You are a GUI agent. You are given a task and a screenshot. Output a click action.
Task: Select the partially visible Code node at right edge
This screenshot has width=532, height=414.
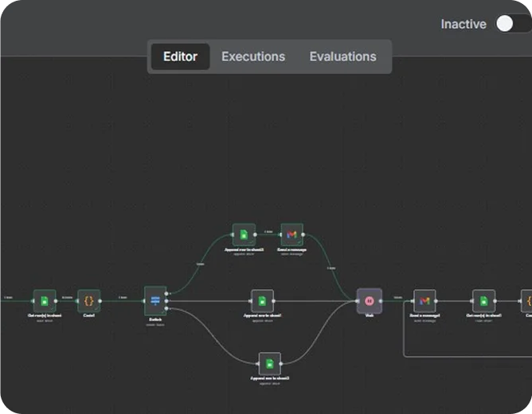[x=527, y=301]
